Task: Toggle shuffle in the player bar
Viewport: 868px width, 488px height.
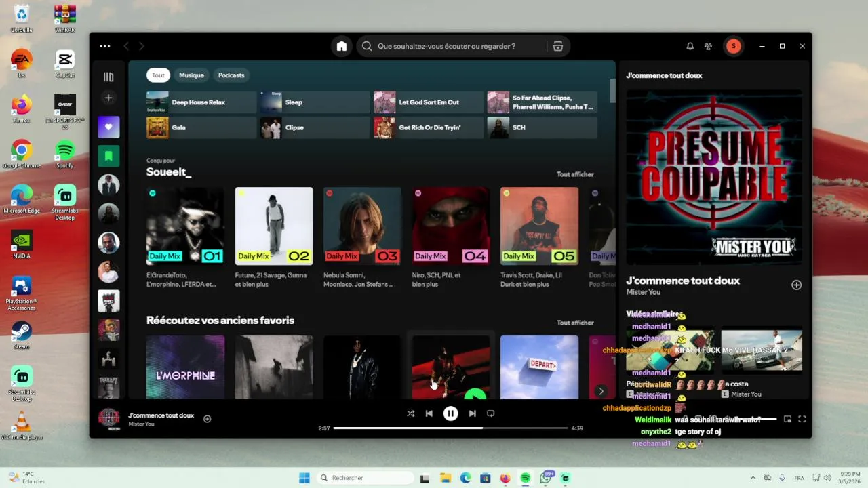Action: click(410, 413)
